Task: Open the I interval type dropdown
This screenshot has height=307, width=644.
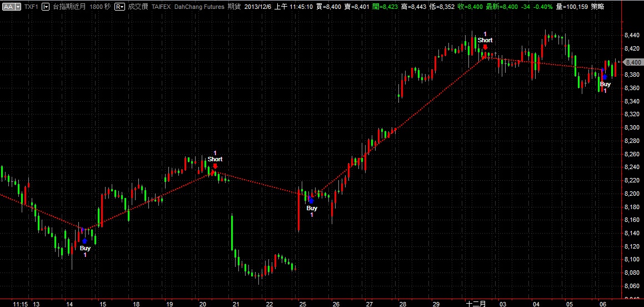Action: (x=46, y=7)
